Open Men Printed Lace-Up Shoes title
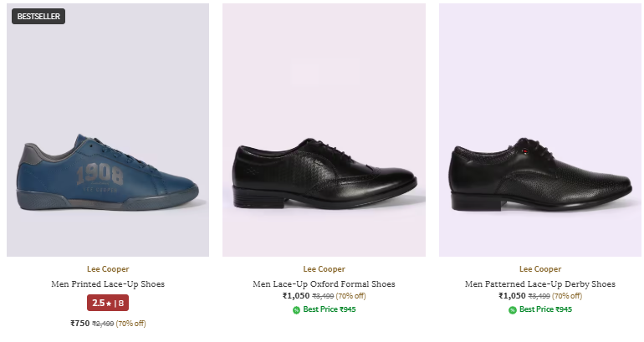This screenshot has height=342, width=644. pyautogui.click(x=108, y=284)
